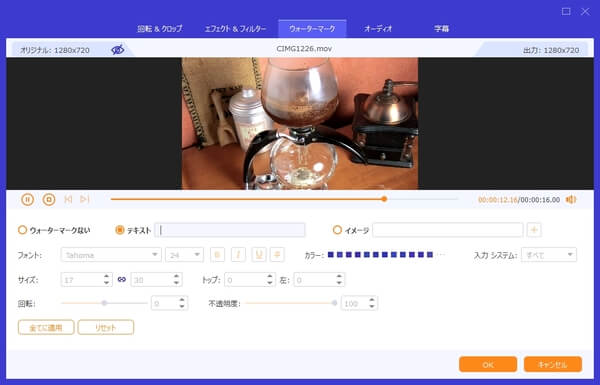Click the リセット button
The width and height of the screenshot is (600, 385).
tap(106, 328)
